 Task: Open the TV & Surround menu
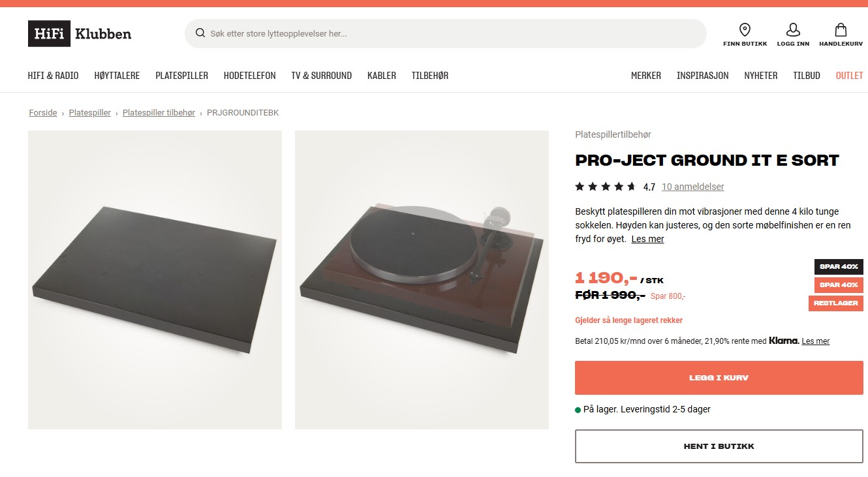point(322,76)
